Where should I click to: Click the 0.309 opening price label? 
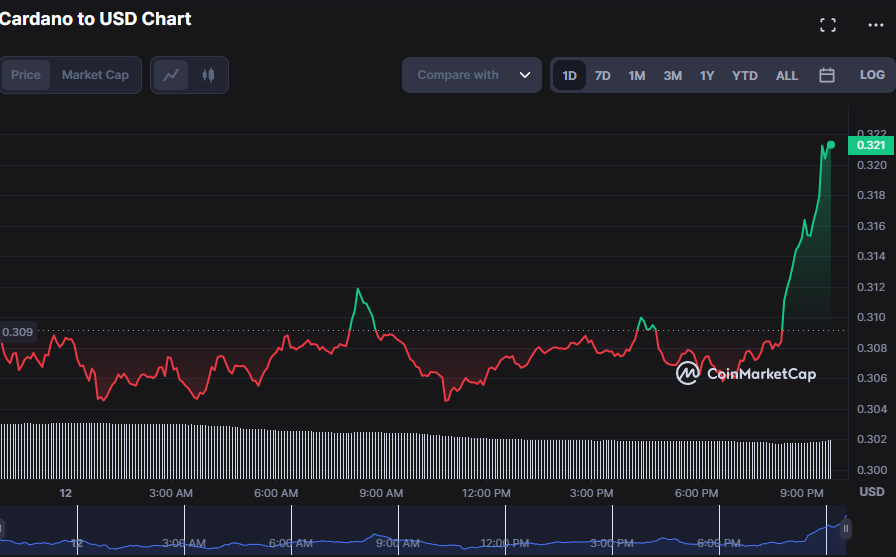(x=18, y=332)
